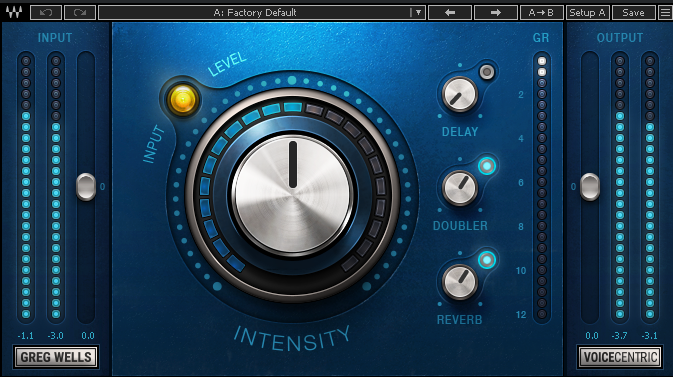The width and height of the screenshot is (673, 377).
Task: Click the Waves logo icon
Action: point(14,12)
